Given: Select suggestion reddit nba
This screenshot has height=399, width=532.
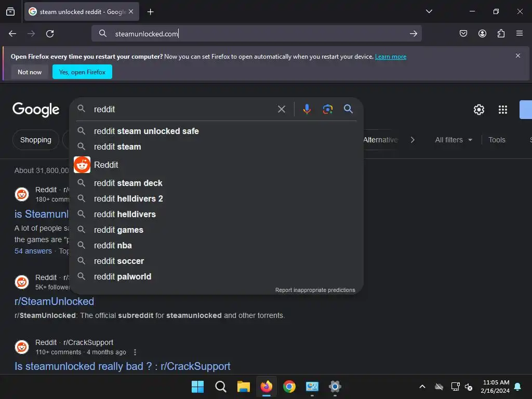Looking at the screenshot, I should point(216,245).
